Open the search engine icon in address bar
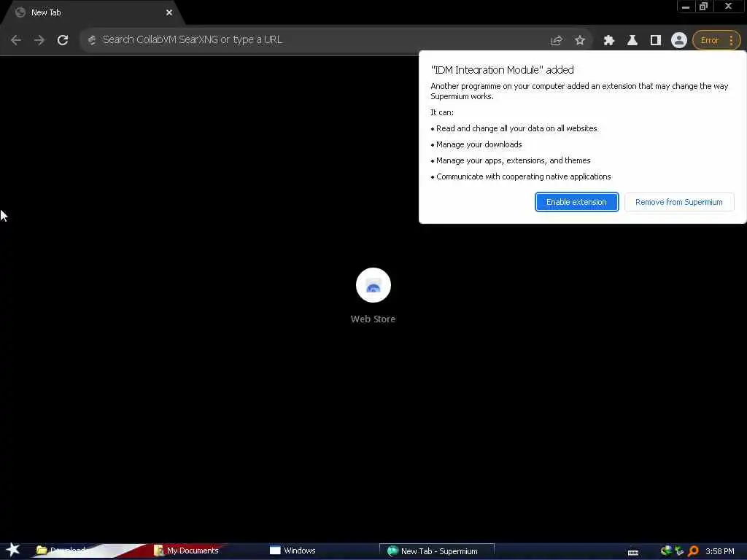 click(x=92, y=40)
